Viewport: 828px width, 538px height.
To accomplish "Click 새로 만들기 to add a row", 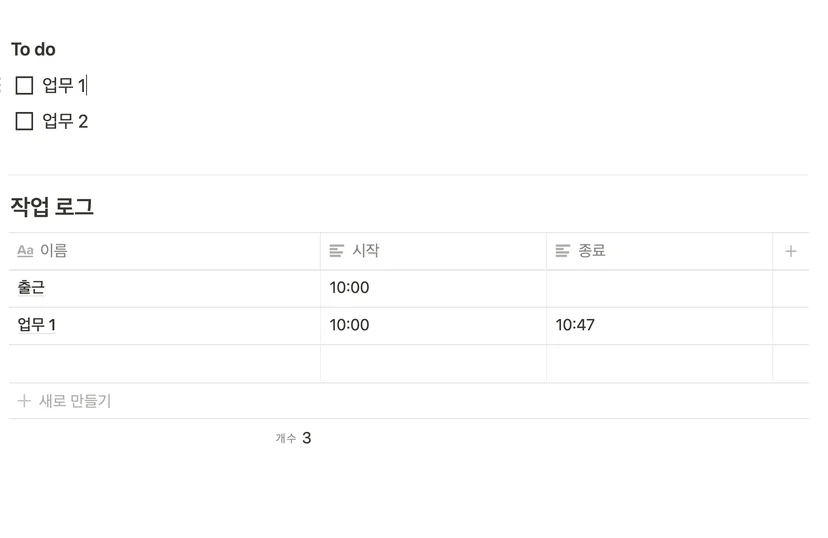I will click(74, 401).
